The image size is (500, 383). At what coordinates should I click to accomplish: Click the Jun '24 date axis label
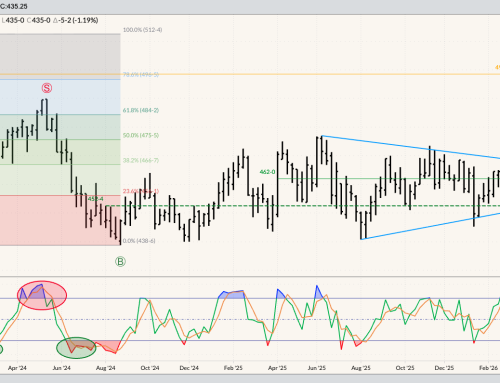61,368
